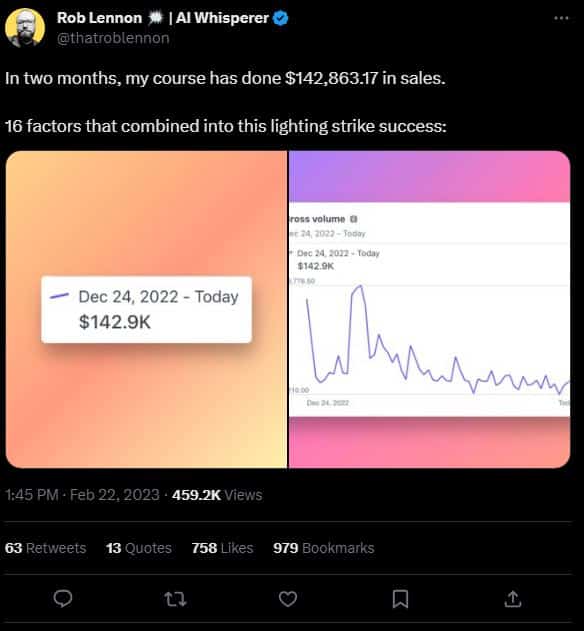Click the Feb 22, 2023 timestamp

click(115, 495)
